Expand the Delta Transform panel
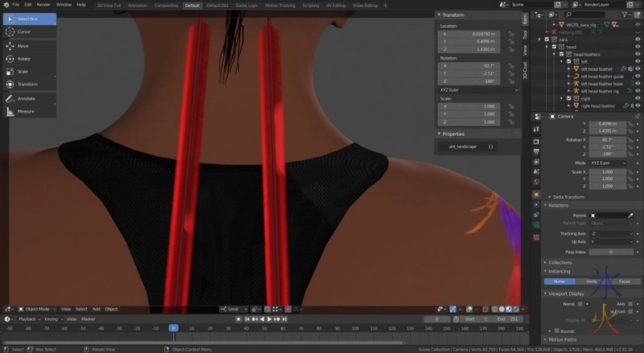 [568, 196]
